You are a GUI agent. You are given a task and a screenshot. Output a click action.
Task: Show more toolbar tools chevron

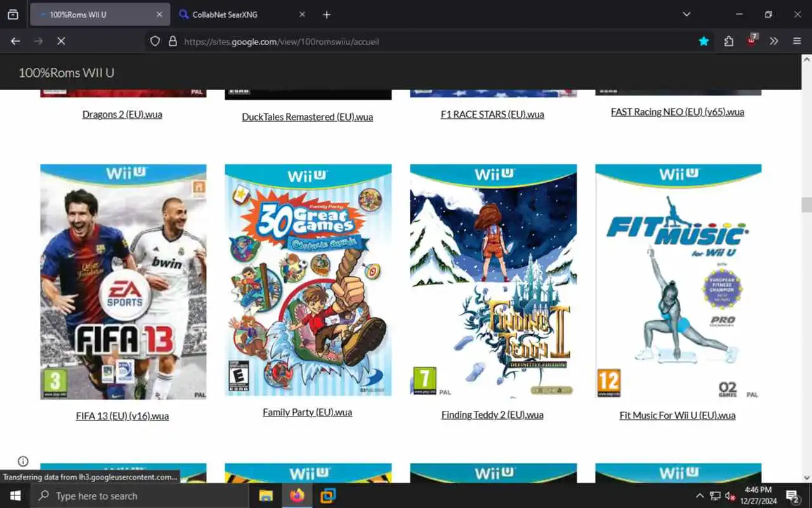[x=774, y=41]
